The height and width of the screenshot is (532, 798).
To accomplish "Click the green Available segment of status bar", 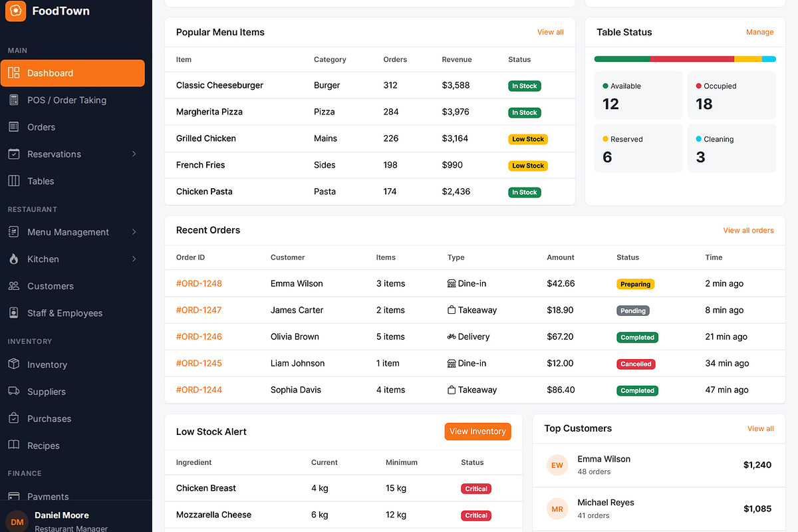I will click(x=622, y=59).
